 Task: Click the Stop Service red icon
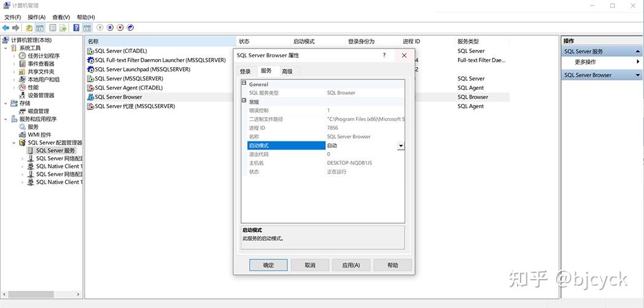[x=120, y=28]
